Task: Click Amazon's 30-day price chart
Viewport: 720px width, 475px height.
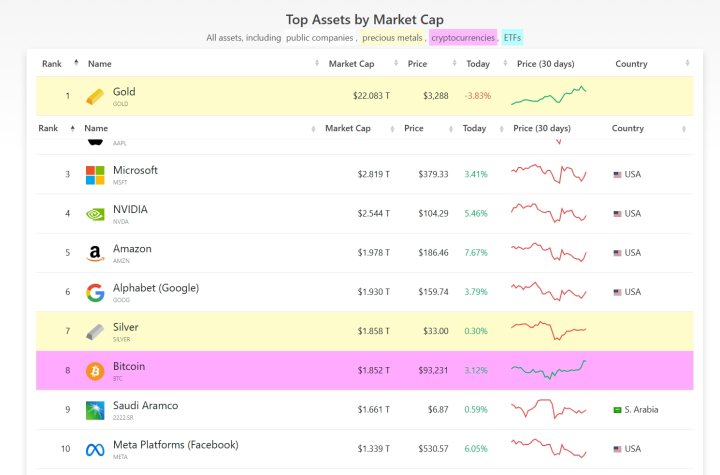Action: coord(549,252)
